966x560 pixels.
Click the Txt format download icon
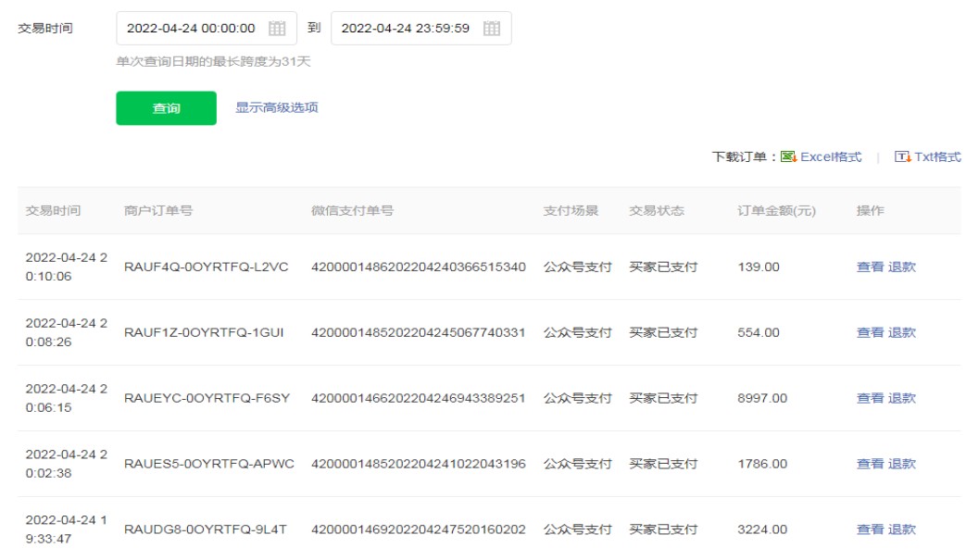point(903,157)
